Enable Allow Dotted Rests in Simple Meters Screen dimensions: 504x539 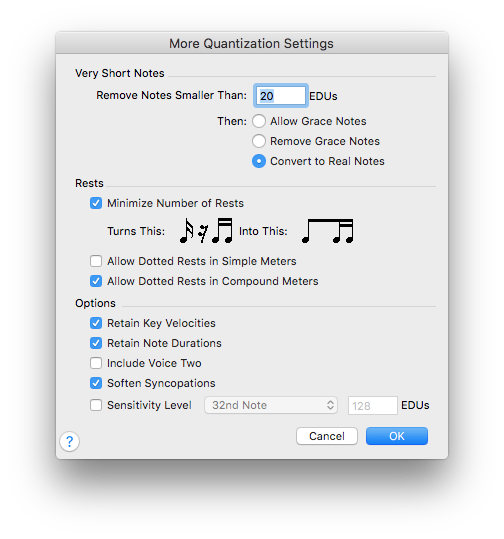click(x=96, y=261)
